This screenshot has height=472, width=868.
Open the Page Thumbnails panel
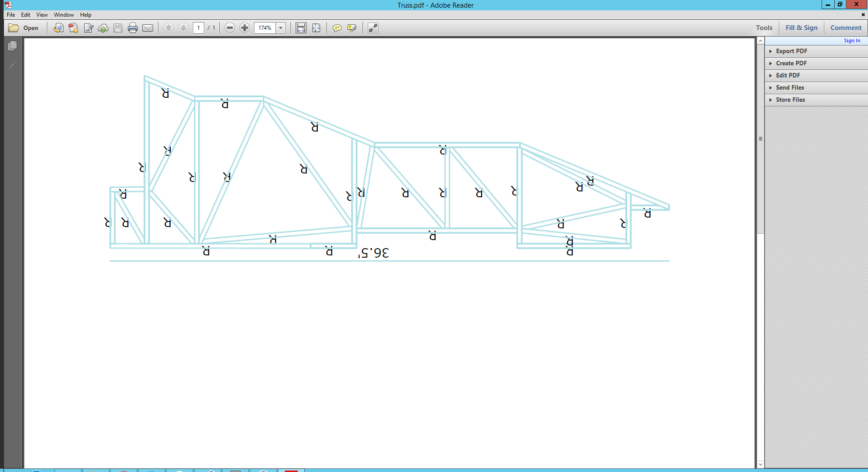coord(13,45)
